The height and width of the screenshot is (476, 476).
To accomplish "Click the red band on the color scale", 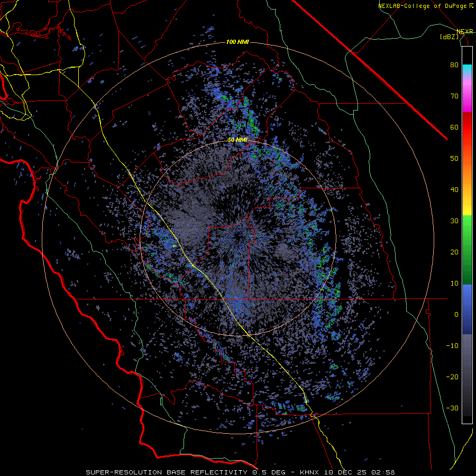I will coord(467,127).
